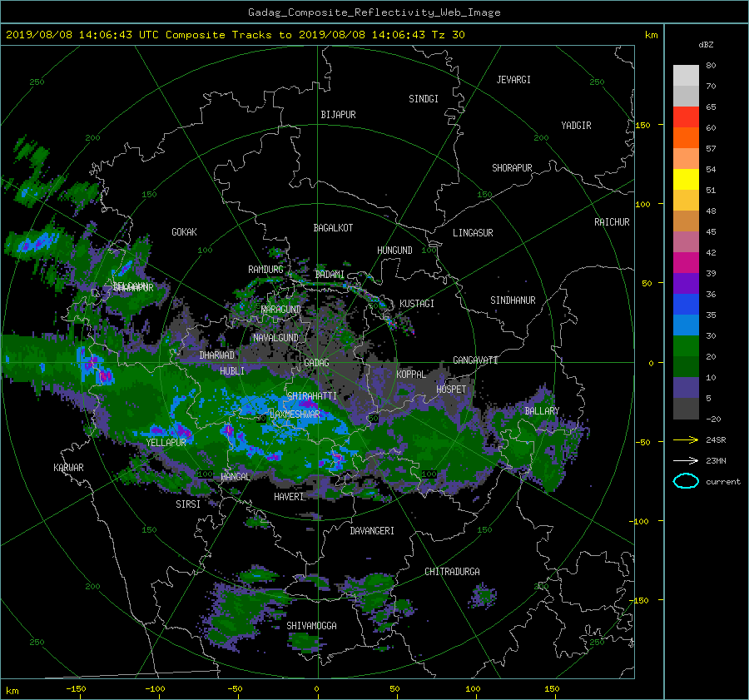Click the BADAMI city label
The image size is (749, 700).
point(330,275)
